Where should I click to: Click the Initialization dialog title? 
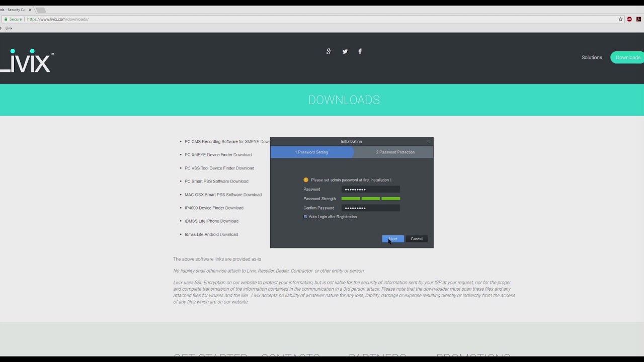pyautogui.click(x=351, y=141)
